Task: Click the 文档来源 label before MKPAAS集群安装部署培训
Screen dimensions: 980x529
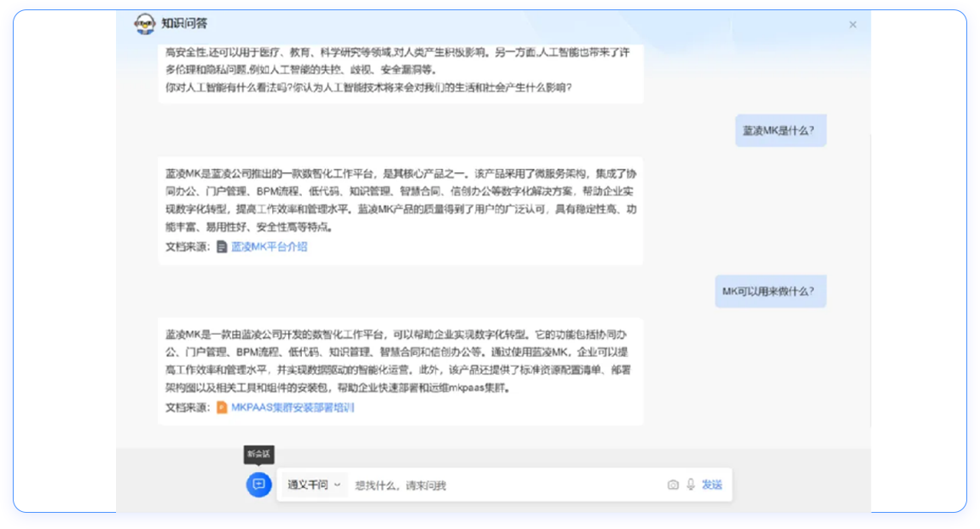Action: 188,408
